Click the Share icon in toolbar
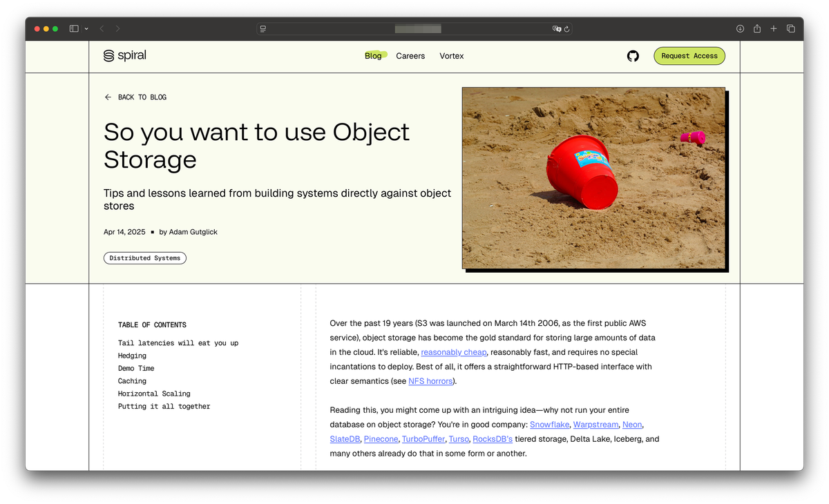The width and height of the screenshot is (829, 504). coord(757,28)
